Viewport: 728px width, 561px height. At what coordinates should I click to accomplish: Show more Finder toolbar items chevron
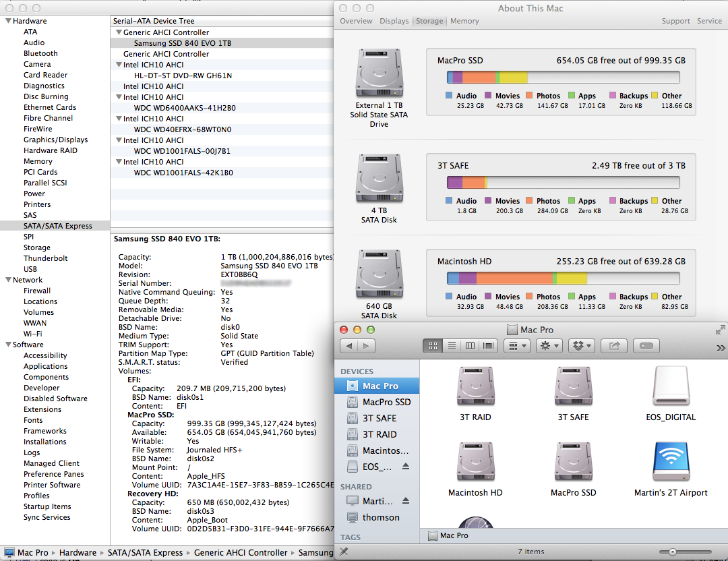(x=720, y=348)
